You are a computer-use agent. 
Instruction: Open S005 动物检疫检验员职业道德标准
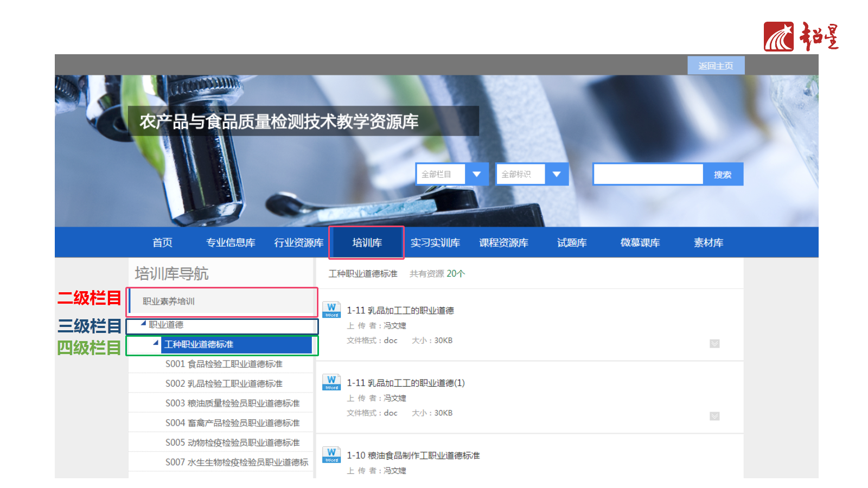(232, 442)
